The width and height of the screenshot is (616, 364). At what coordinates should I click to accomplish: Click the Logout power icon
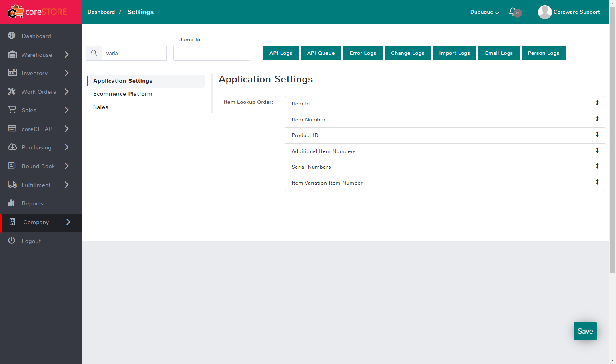tap(12, 240)
